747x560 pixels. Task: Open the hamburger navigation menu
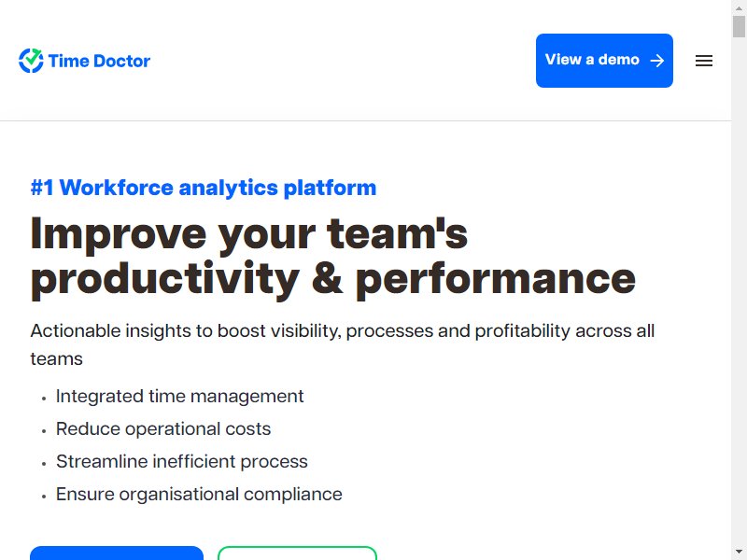[704, 61]
